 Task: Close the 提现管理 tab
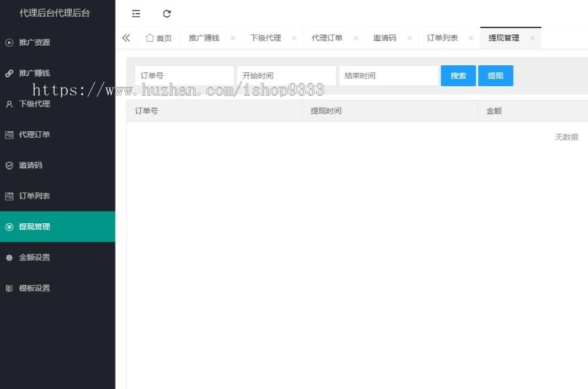click(x=532, y=38)
